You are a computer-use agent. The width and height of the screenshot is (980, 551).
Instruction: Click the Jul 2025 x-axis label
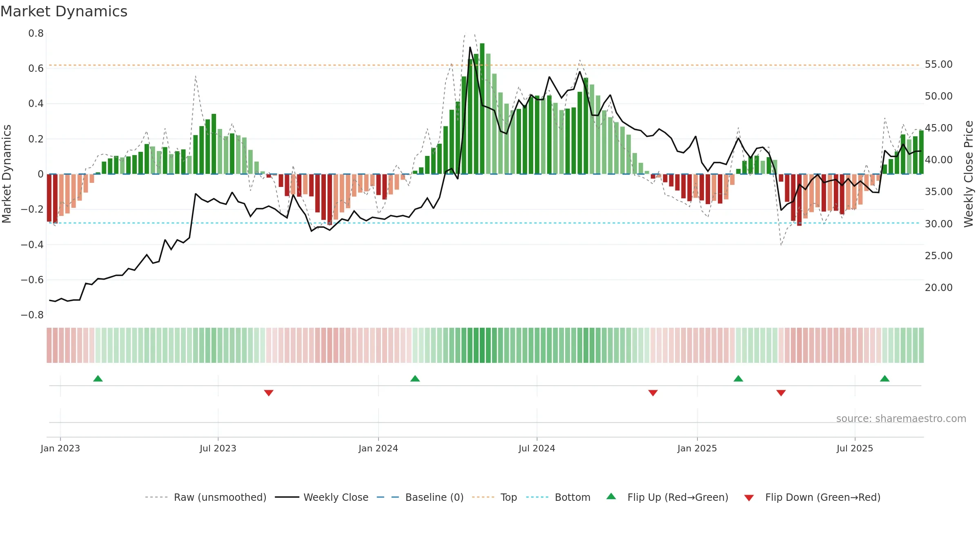point(855,448)
